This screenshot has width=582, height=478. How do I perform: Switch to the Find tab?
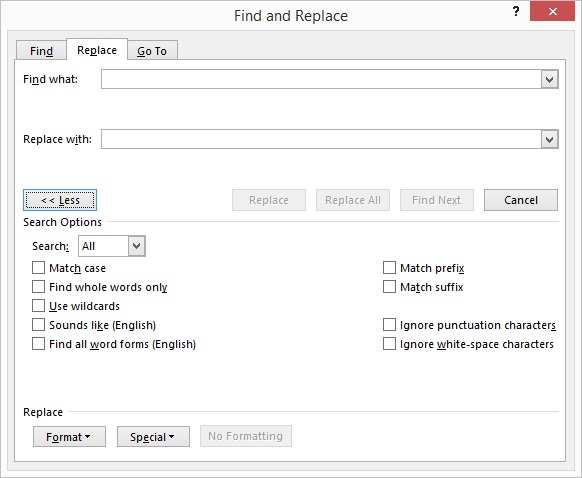(x=41, y=50)
